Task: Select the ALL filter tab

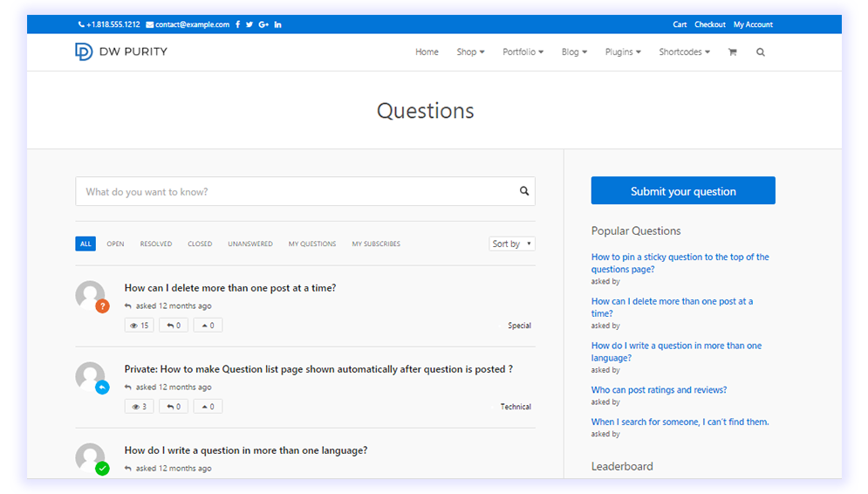Action: (85, 244)
